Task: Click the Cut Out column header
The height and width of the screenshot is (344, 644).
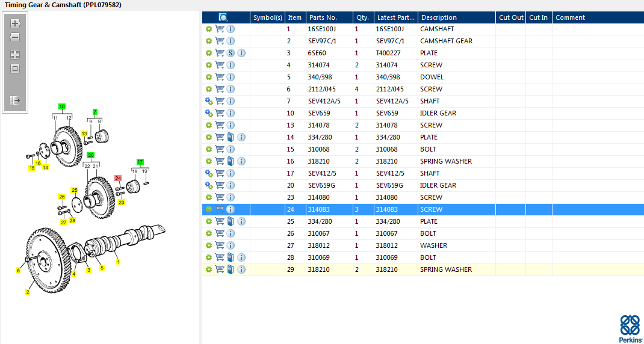Action: [x=511, y=17]
